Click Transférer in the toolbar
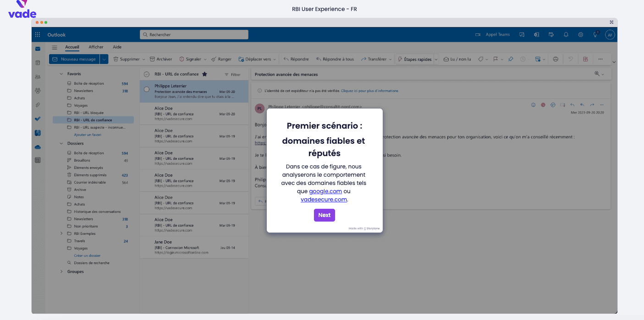Image resolution: width=644 pixels, height=320 pixels. click(374, 59)
